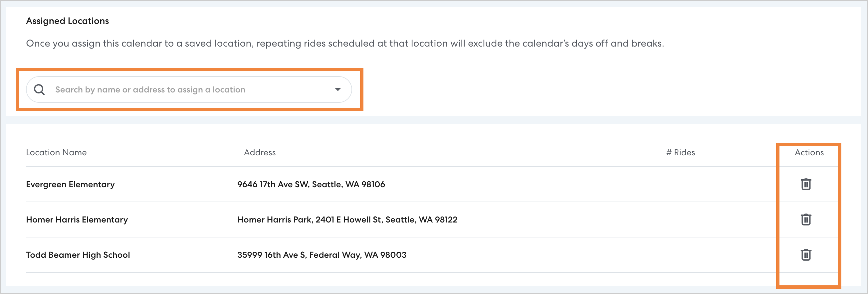Click the Actions column header
Image resolution: width=868 pixels, height=294 pixels.
point(809,153)
